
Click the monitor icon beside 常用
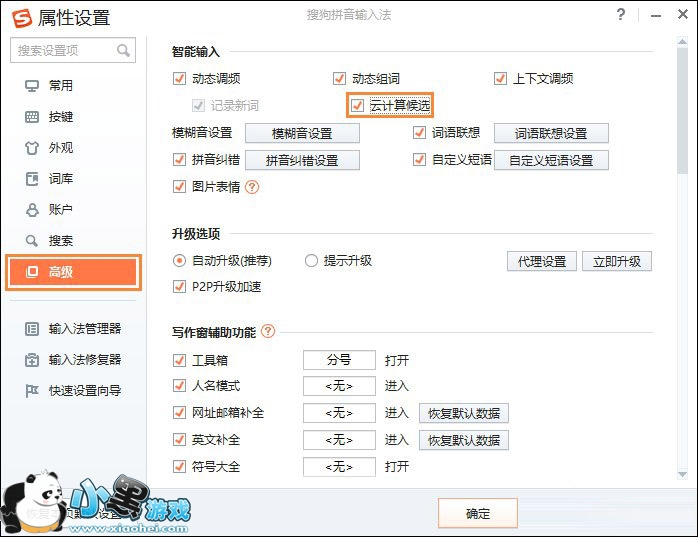32,85
